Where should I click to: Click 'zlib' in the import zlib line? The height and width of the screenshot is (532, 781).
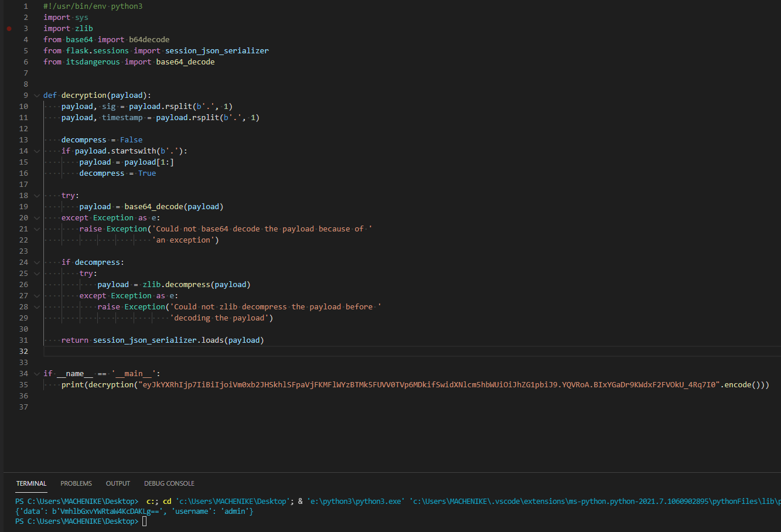pyautogui.click(x=84, y=28)
